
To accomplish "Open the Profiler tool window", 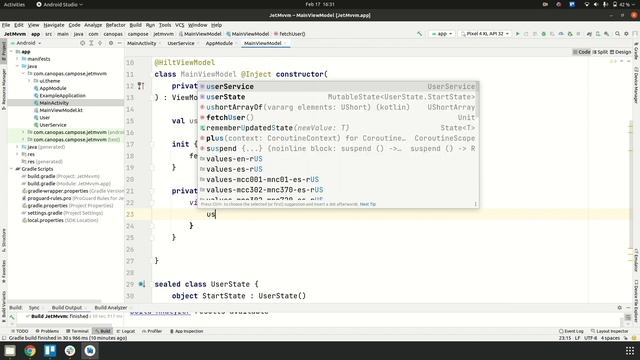I will (152, 331).
